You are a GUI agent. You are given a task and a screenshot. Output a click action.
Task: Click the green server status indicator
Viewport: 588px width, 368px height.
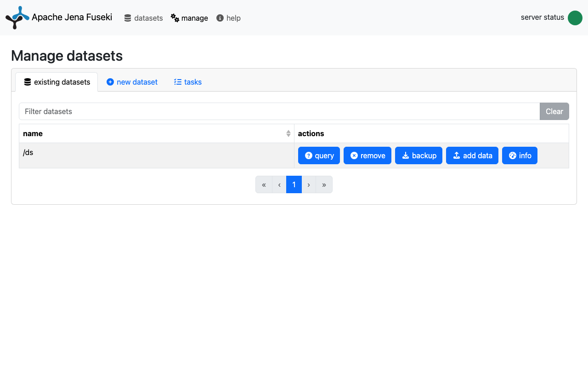point(575,18)
